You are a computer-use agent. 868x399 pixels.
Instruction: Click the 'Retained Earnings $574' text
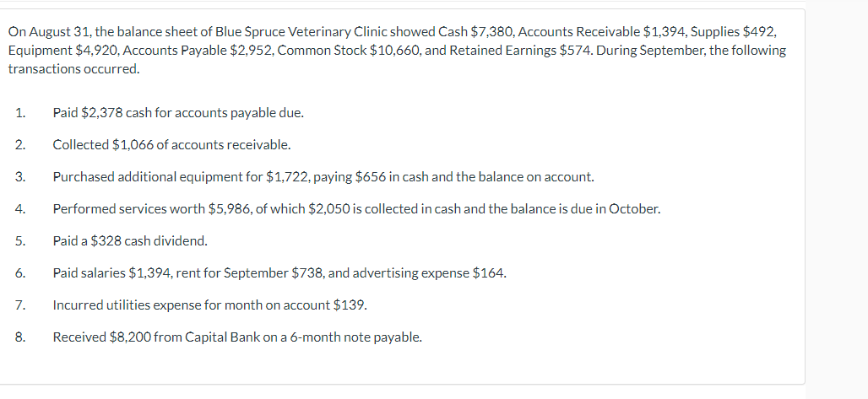click(520, 51)
